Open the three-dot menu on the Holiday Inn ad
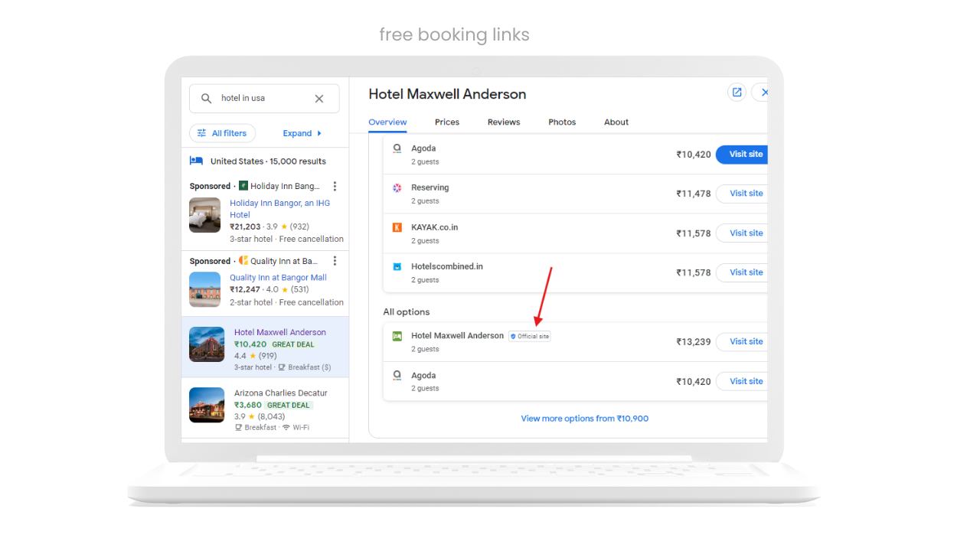Image resolution: width=980 pixels, height=551 pixels. tap(335, 185)
